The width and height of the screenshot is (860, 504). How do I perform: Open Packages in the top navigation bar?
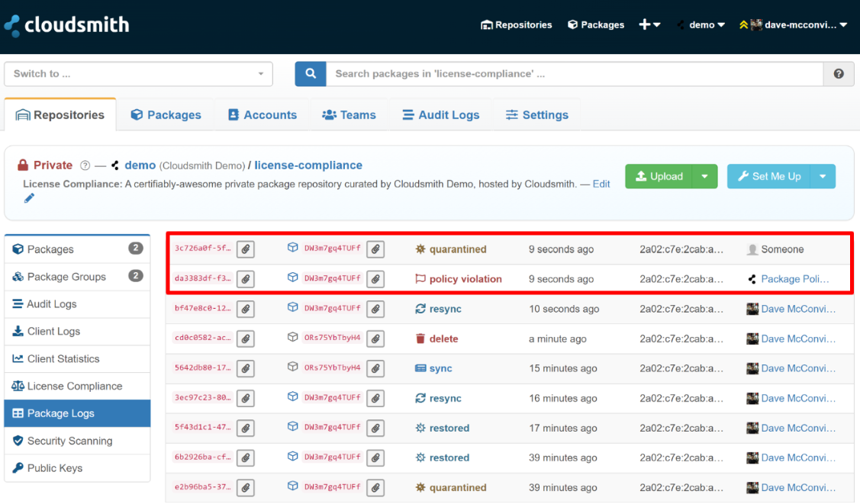pos(596,24)
